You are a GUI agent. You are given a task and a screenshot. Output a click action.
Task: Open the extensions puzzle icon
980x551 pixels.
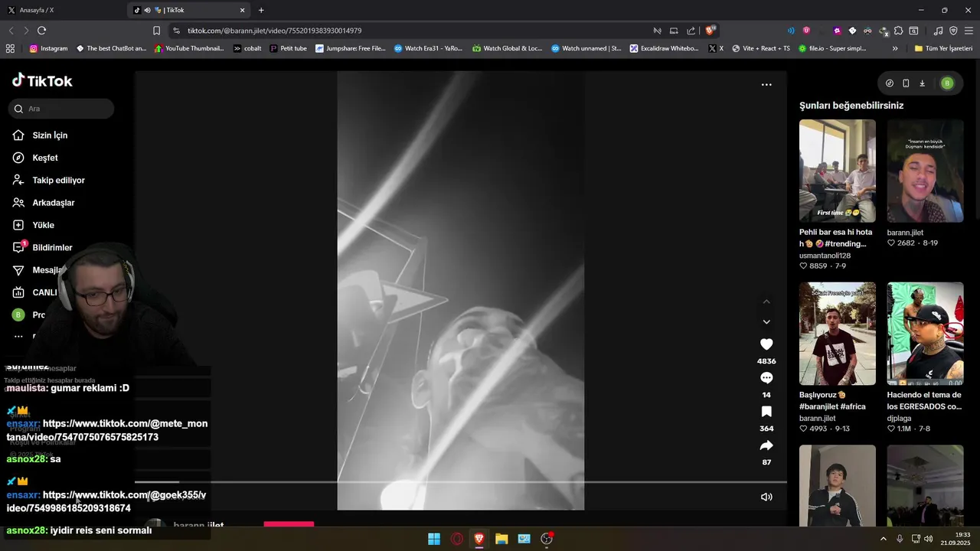click(898, 31)
